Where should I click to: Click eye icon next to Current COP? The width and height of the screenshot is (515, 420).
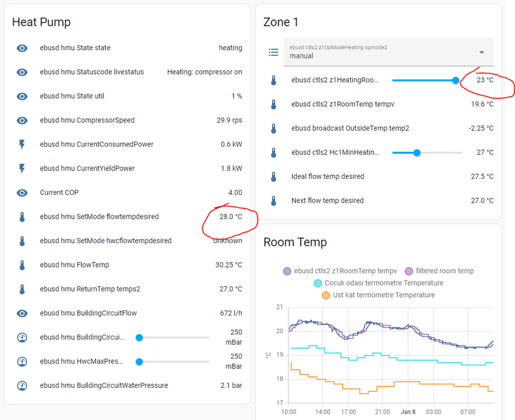tap(22, 192)
